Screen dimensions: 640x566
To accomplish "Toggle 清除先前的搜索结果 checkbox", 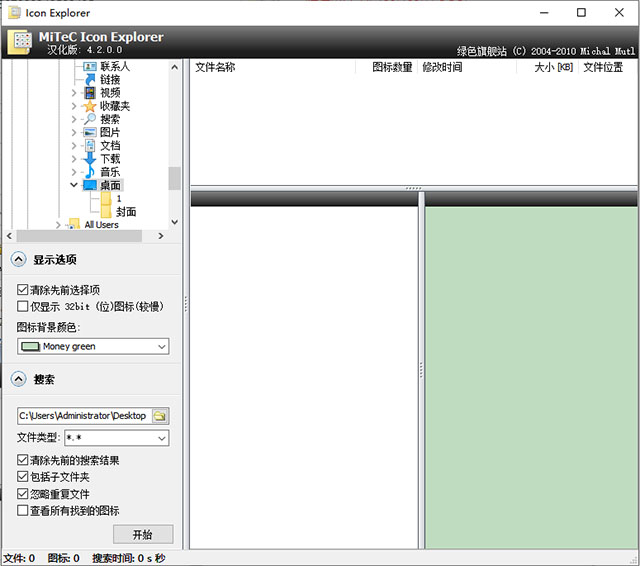I will coord(22,460).
